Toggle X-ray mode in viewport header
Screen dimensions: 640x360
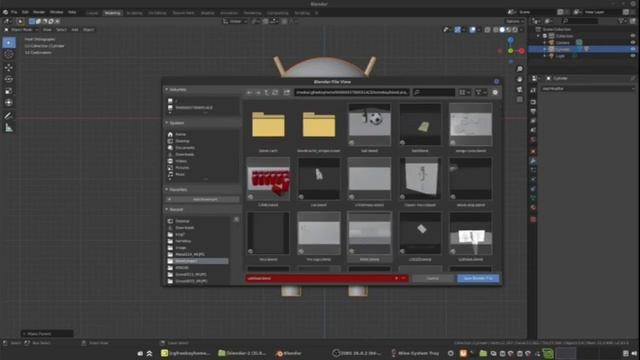click(x=487, y=30)
